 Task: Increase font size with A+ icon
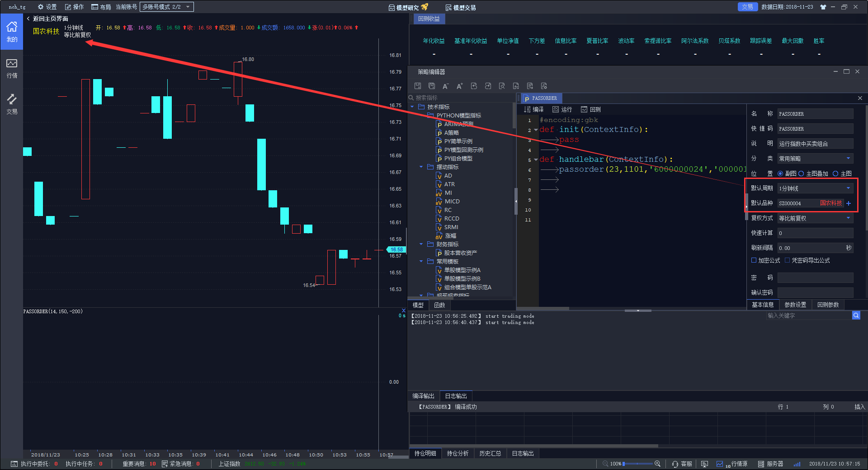coord(459,86)
